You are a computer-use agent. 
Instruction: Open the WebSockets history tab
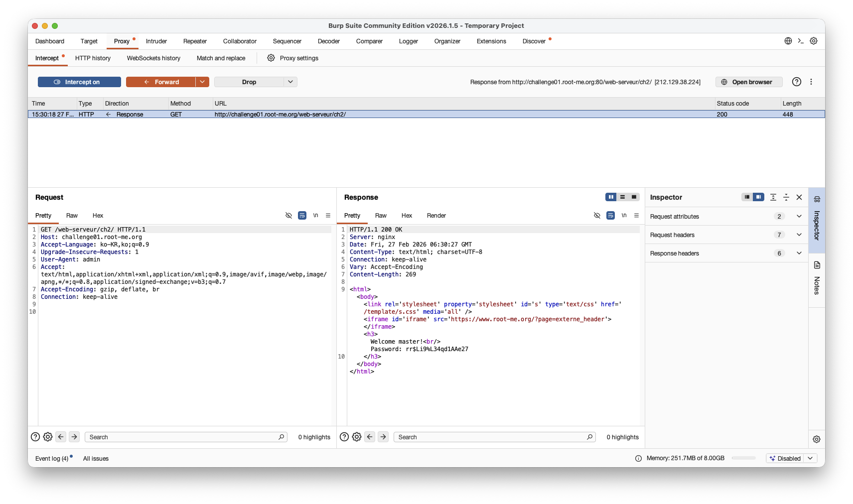pyautogui.click(x=153, y=58)
